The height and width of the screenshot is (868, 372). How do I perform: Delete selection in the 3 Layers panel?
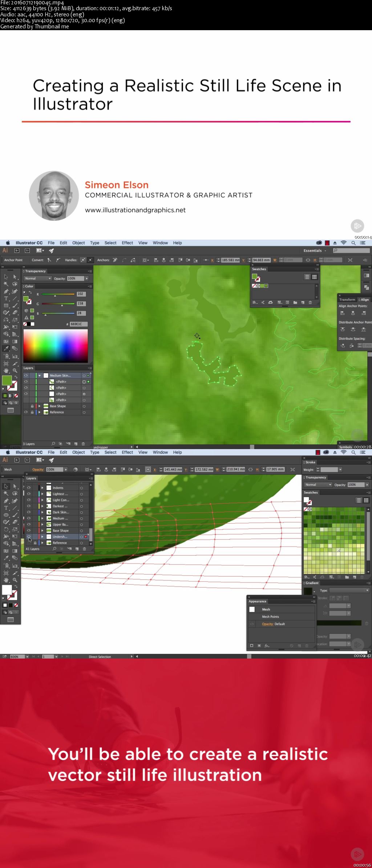83,444
